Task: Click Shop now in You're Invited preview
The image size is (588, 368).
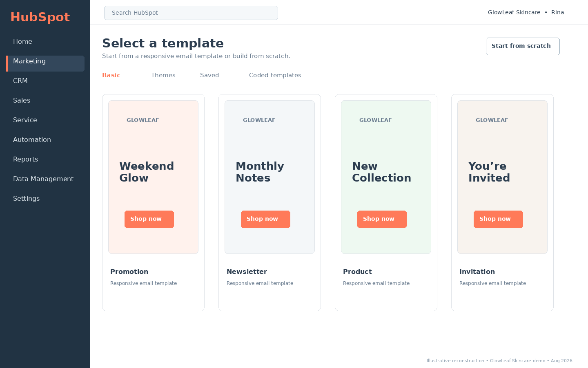Action: point(498,219)
